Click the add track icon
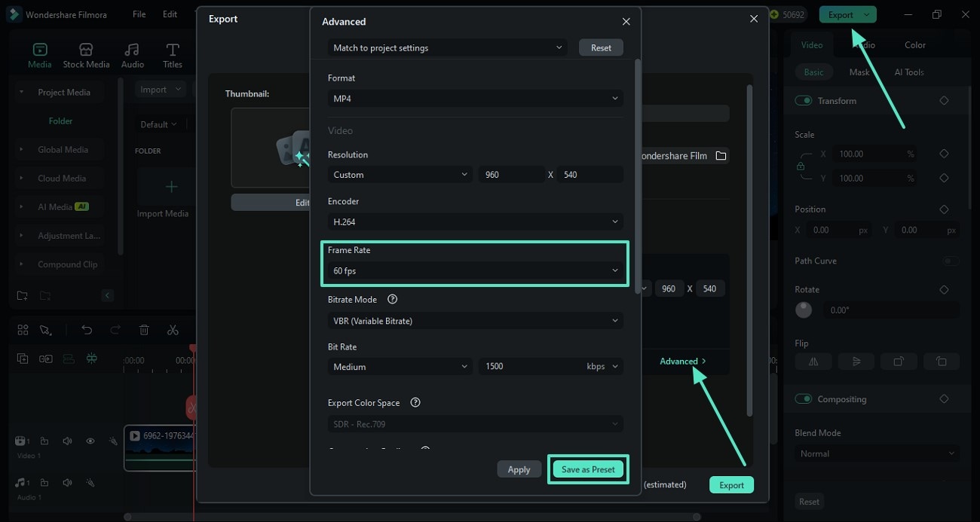980x522 pixels. click(x=23, y=359)
